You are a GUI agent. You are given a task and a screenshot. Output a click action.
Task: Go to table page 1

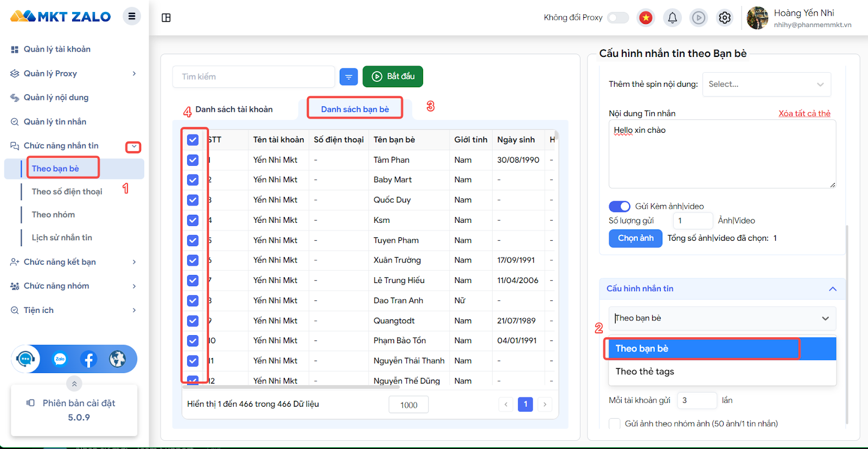[x=525, y=405]
